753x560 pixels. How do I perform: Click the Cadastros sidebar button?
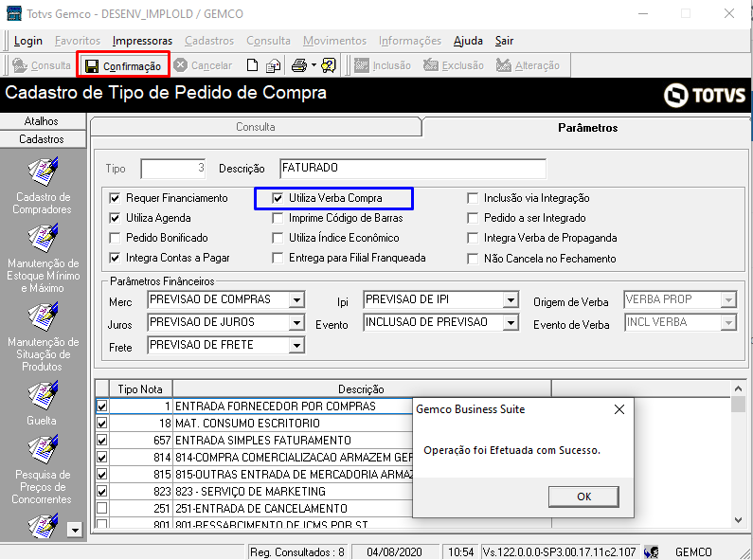(x=43, y=139)
